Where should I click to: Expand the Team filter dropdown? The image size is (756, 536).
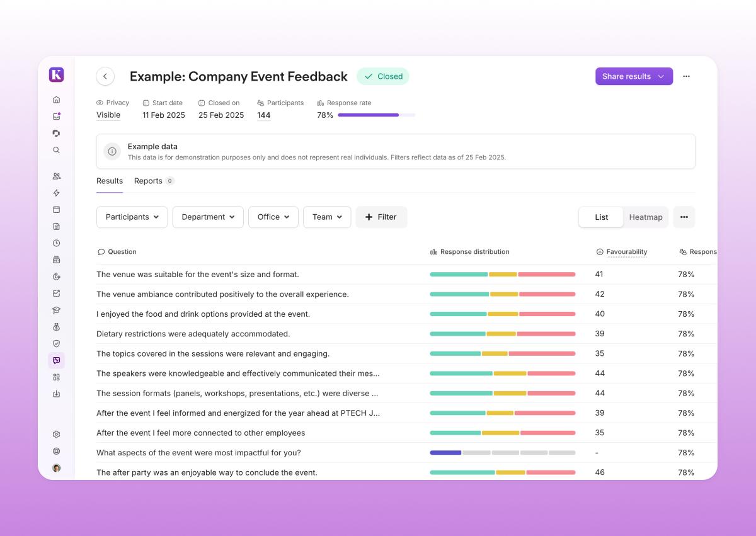(x=327, y=217)
